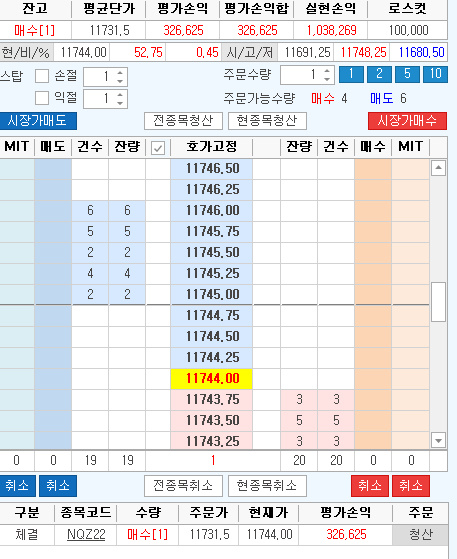The image size is (457, 559).
Task: Click the 시장가매도 market sell button
Action: (x=38, y=121)
